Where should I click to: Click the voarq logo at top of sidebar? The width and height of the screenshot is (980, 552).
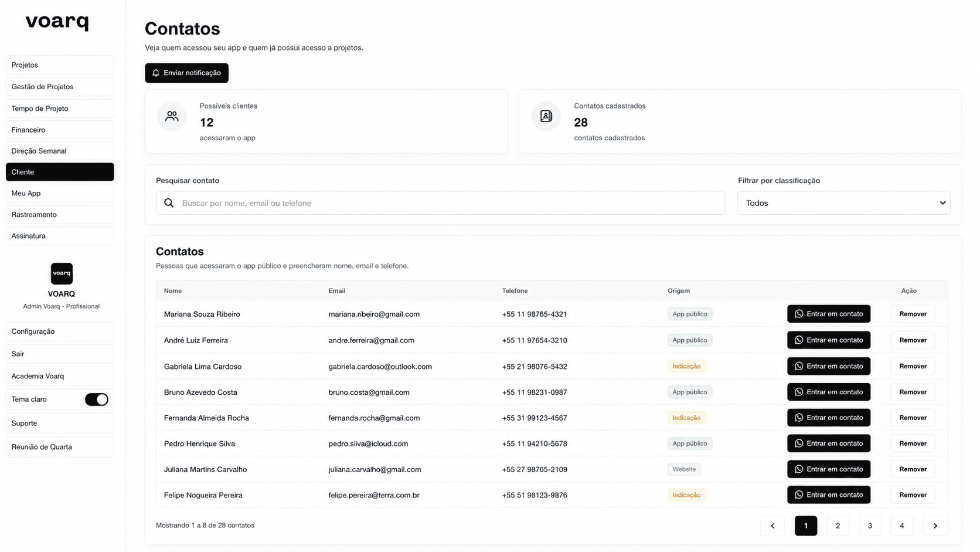pyautogui.click(x=57, y=22)
